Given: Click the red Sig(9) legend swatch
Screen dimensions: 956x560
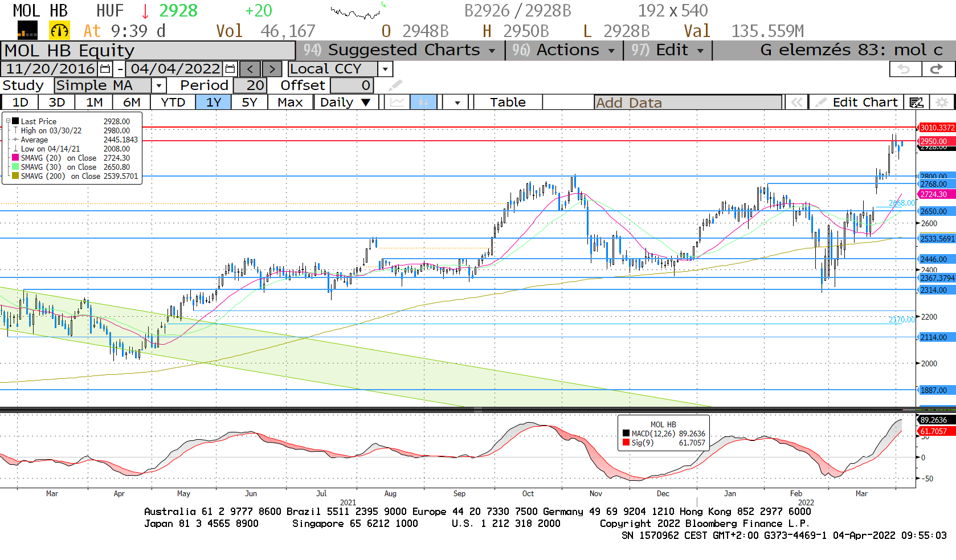Looking at the screenshot, I should coord(626,443).
